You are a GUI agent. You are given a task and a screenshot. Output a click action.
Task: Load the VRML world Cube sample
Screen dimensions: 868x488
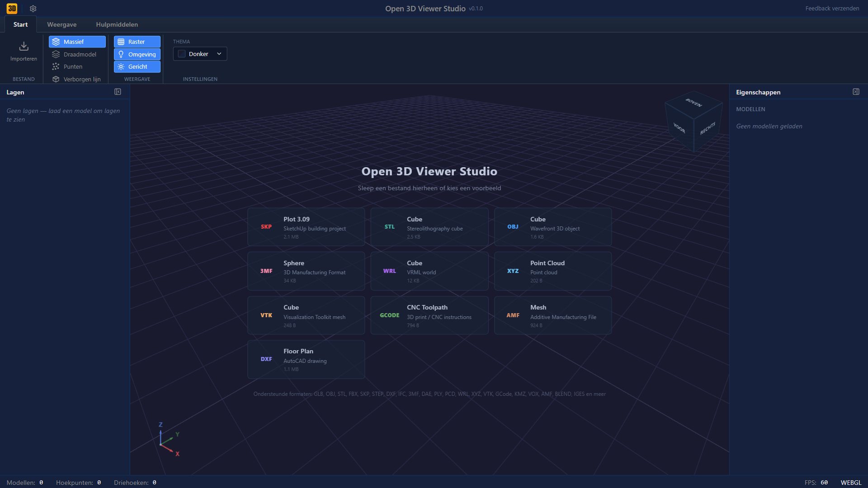[x=429, y=271]
